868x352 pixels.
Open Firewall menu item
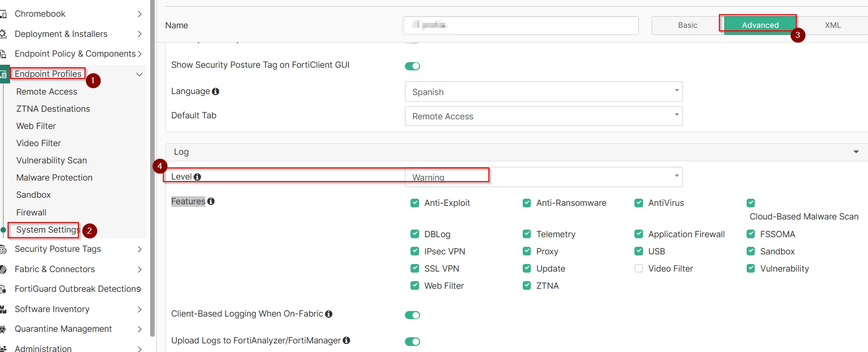point(31,212)
